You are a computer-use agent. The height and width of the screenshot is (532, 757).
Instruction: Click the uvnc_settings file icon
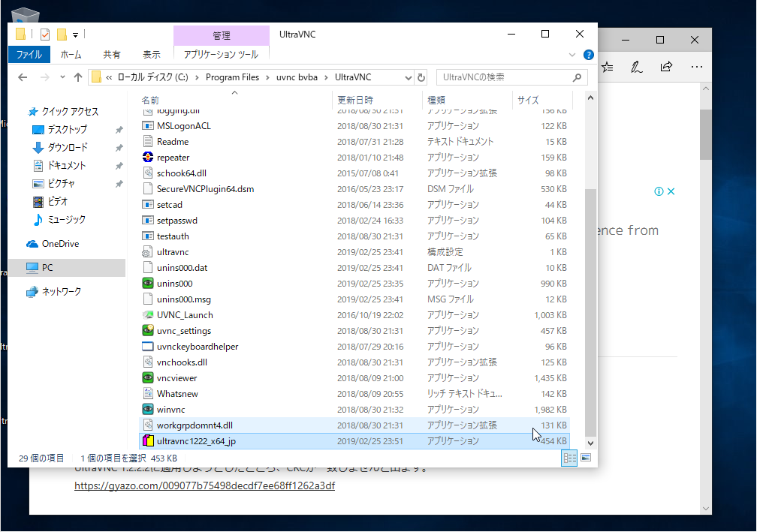[x=148, y=331]
